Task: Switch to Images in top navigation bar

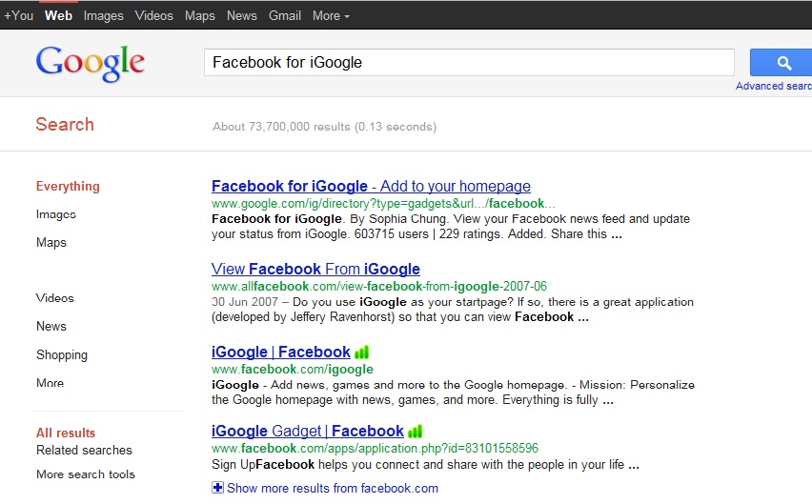Action: pos(104,16)
